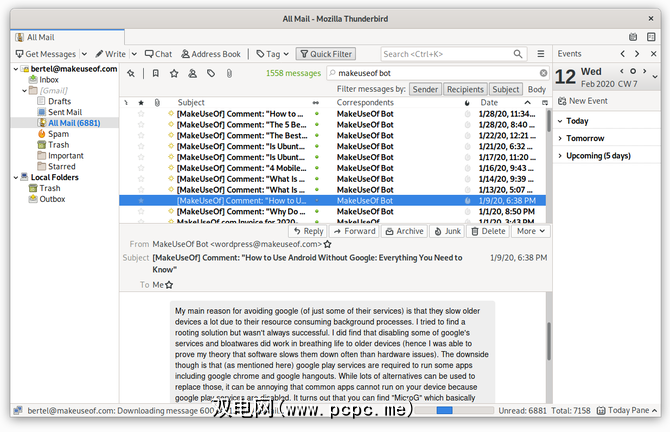
Task: Mark the 1/22/20, 12:21 message as read
Action: point(317,135)
